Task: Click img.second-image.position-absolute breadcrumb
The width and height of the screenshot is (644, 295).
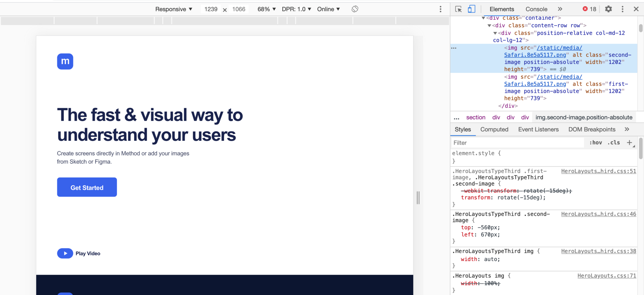Action: pyautogui.click(x=584, y=117)
